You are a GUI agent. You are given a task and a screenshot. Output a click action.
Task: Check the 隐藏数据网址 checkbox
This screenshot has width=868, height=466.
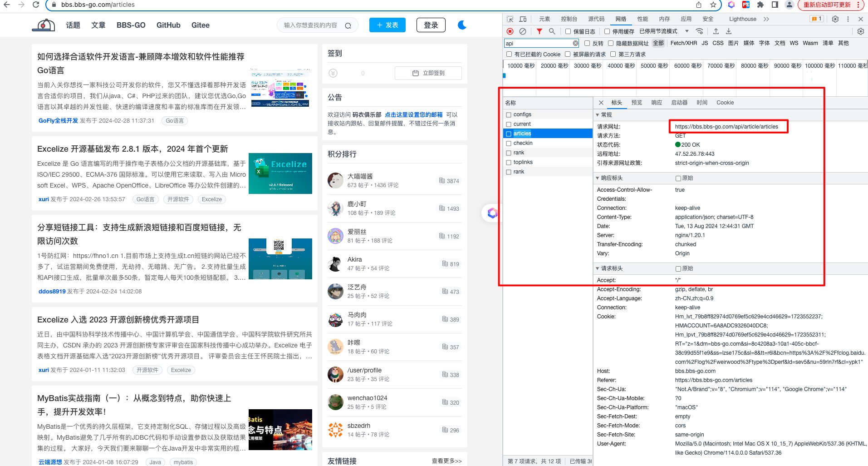[611, 43]
